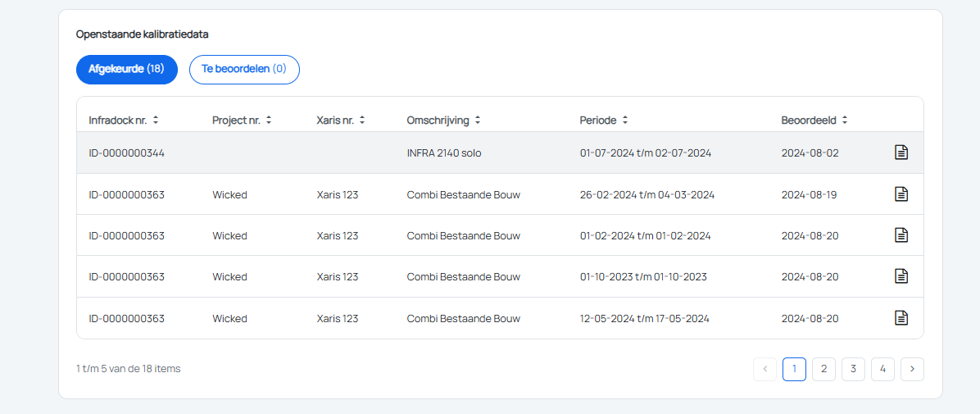
Task: Jump to pagination page 2
Action: (x=823, y=369)
